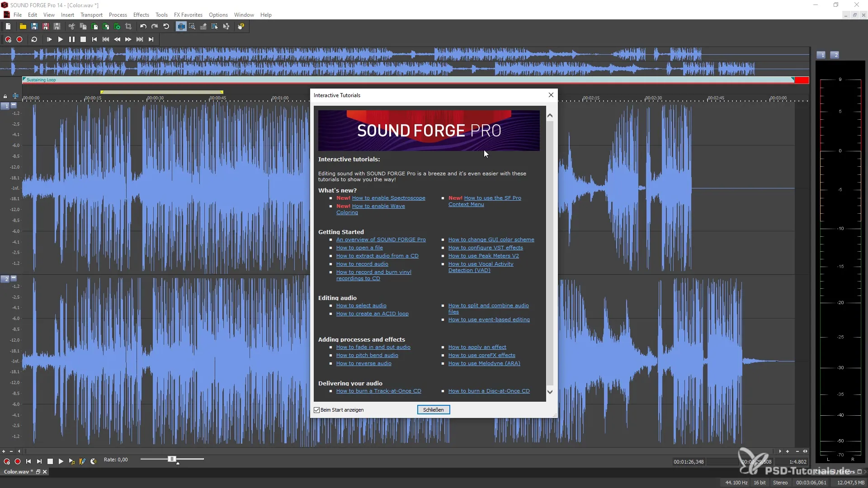Pause playback in the top transport bar
Viewport: 868px width, 488px height.
tap(72, 40)
